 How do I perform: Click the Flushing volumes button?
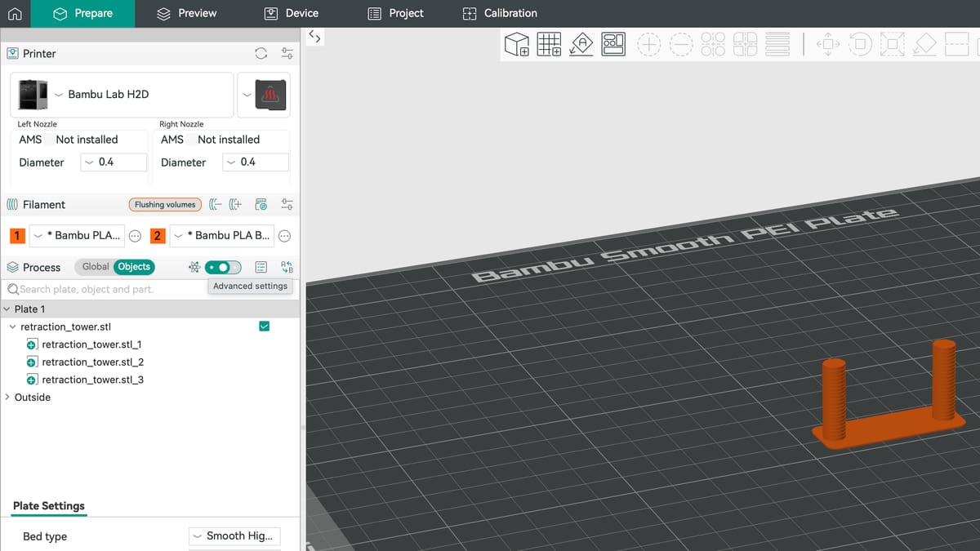pyautogui.click(x=165, y=205)
